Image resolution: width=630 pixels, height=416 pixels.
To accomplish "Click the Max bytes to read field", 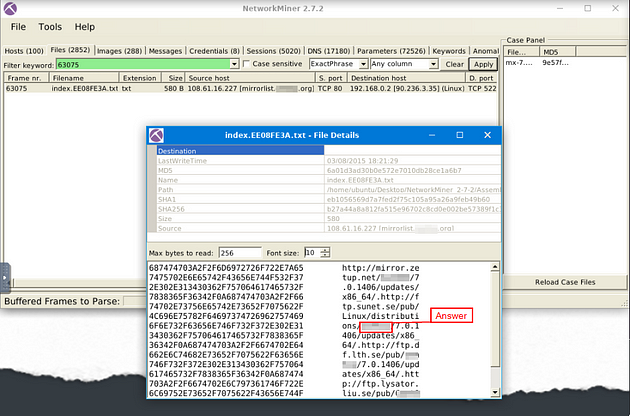I will [x=240, y=253].
